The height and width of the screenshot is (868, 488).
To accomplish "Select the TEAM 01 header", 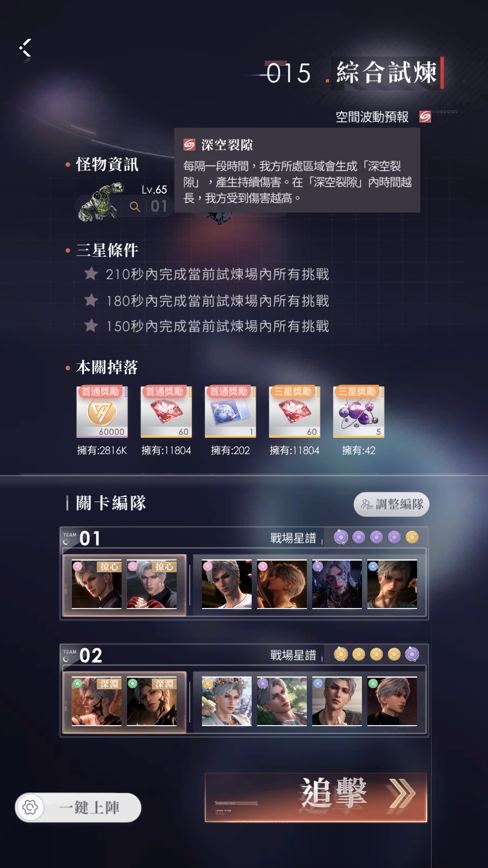I will 82,538.
